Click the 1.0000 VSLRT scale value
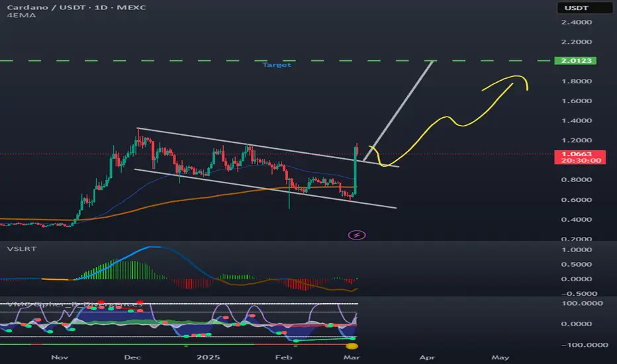The width and height of the screenshot is (617, 364). (x=577, y=250)
